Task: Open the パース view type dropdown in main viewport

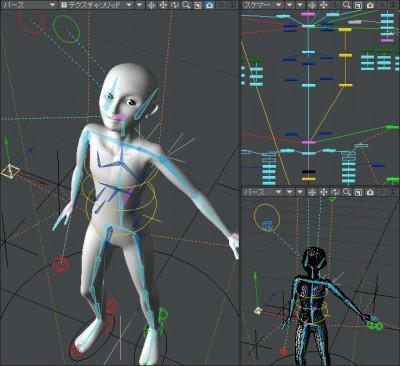Action: [x=29, y=5]
